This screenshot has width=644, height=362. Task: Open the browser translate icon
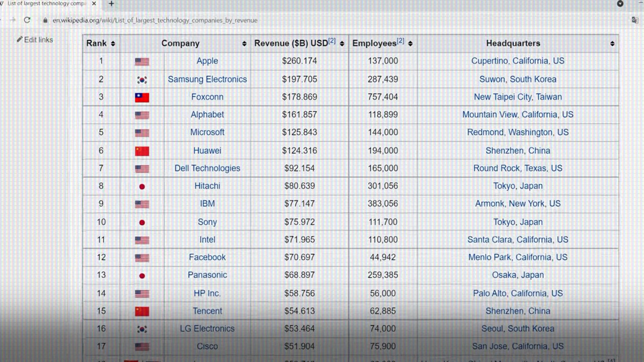click(635, 20)
